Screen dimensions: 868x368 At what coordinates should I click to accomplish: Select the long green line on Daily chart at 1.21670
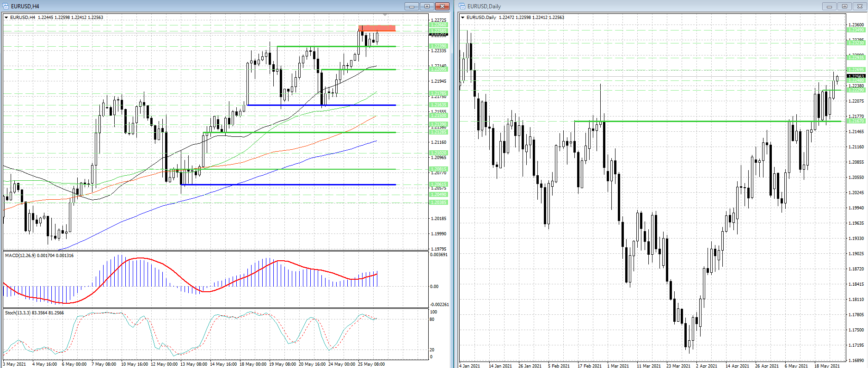(x=694, y=121)
